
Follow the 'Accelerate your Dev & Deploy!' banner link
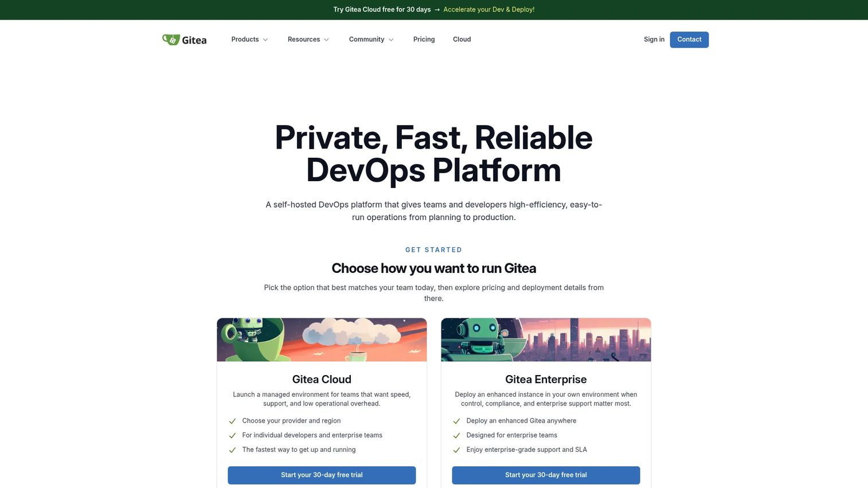click(x=489, y=10)
